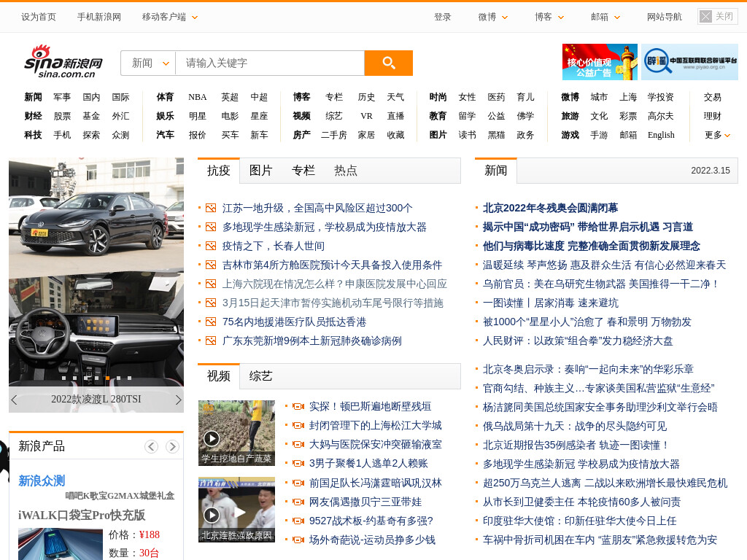Switch to the 图片 tab

[x=260, y=171]
